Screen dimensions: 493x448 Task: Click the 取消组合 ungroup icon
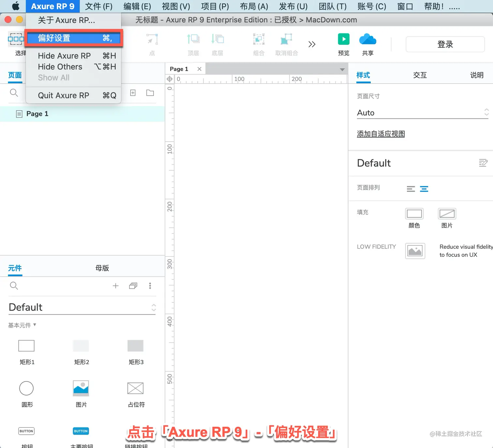point(287,44)
